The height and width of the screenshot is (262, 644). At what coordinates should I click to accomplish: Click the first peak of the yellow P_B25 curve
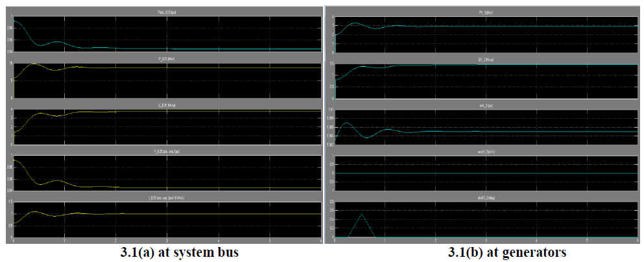pos(32,64)
